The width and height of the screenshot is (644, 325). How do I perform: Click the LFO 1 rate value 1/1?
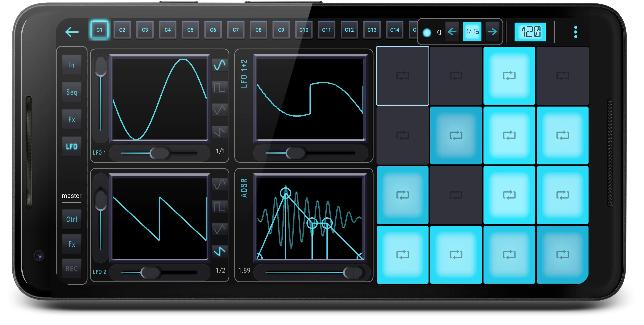point(220,151)
